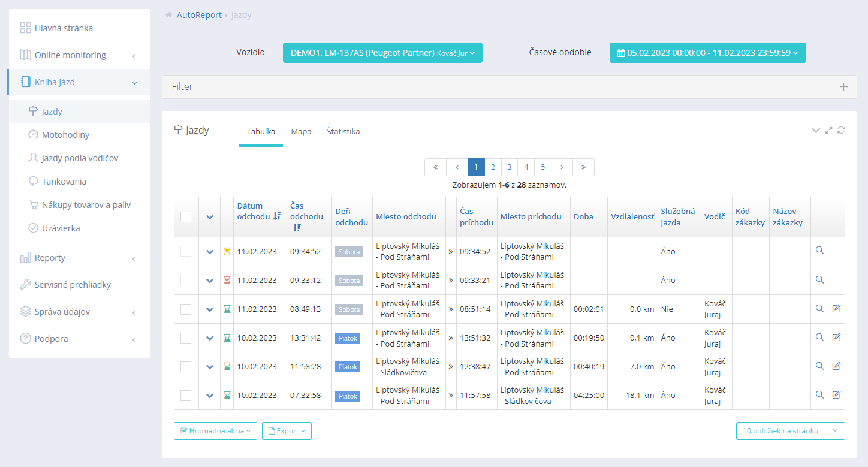Change the 10 položiek na stránku selector
This screenshot has width=868, height=467.
tap(790, 431)
